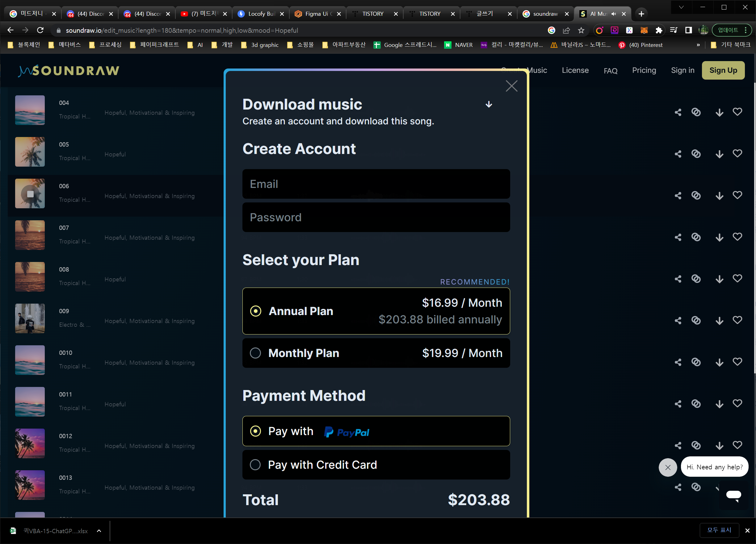
Task: Favorite track 007 with heart icon
Action: (x=737, y=237)
